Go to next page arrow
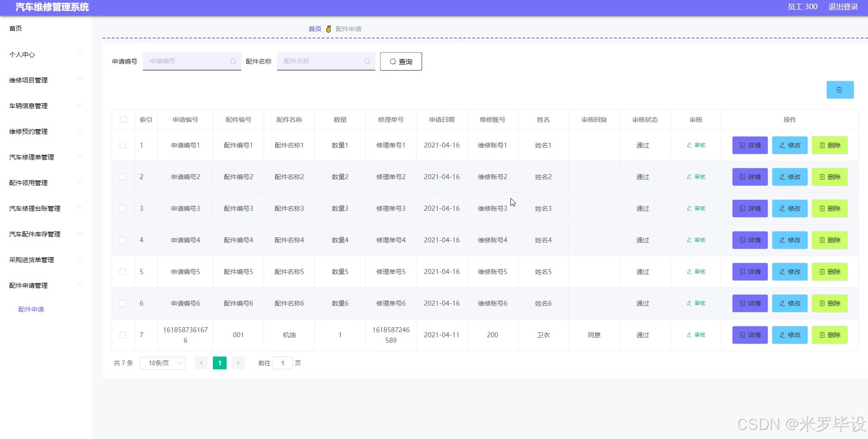This screenshot has height=439, width=868. (238, 363)
